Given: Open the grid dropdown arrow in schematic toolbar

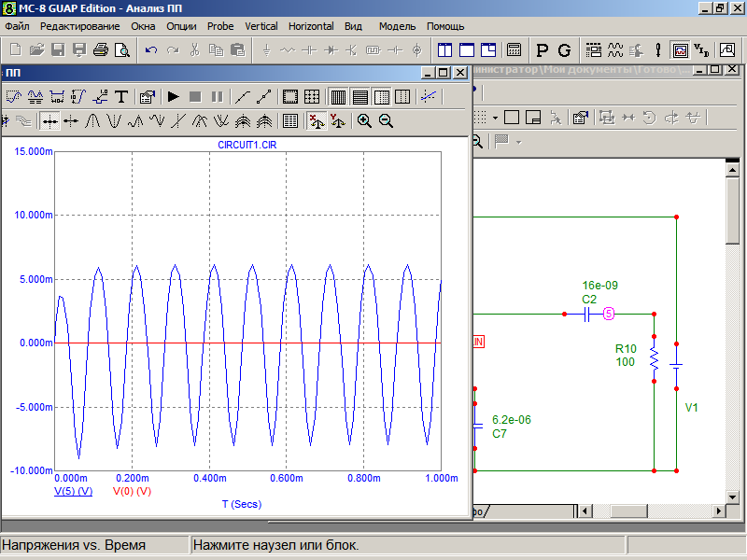Looking at the screenshot, I should 495,118.
